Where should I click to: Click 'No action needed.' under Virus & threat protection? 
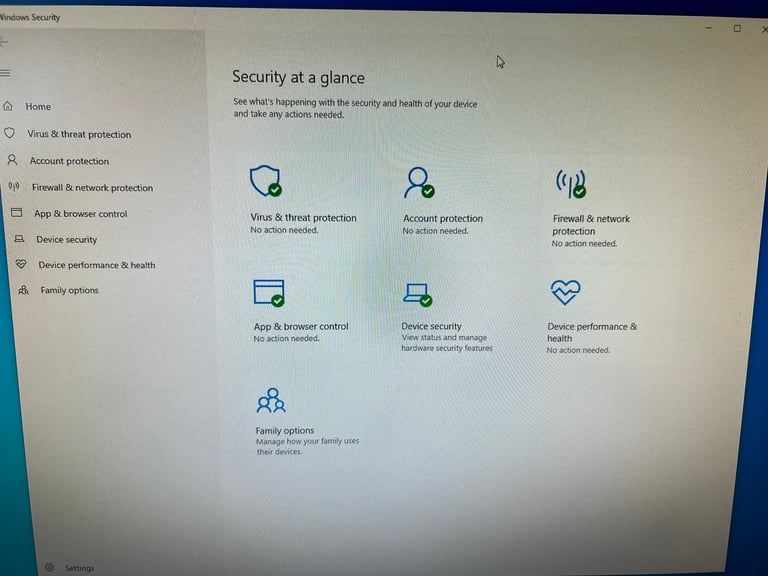pos(284,230)
